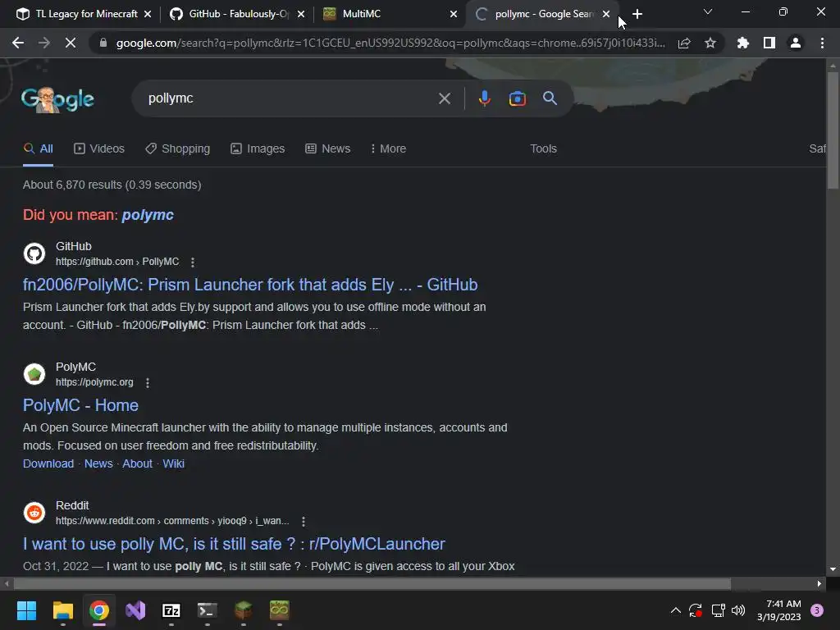The height and width of the screenshot is (630, 840).
Task: Close the TL Legacy tab
Action: click(x=148, y=14)
